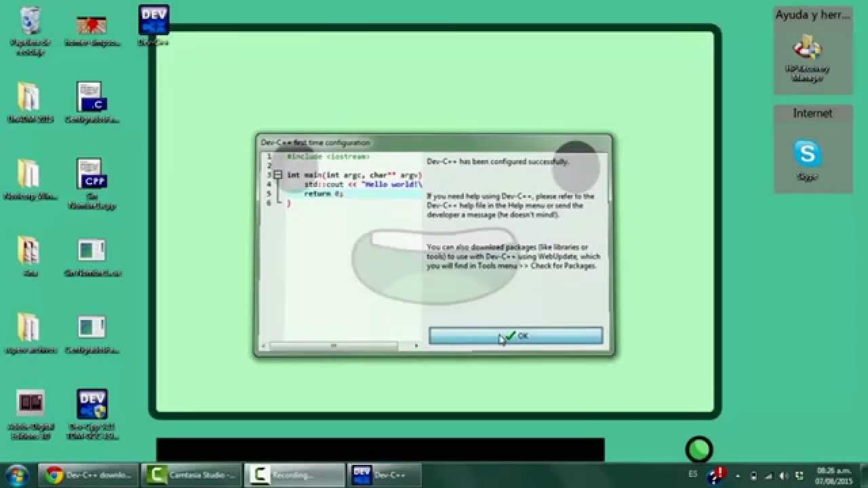Click the network signal tray icon
The width and height of the screenshot is (868, 488).
click(x=769, y=476)
